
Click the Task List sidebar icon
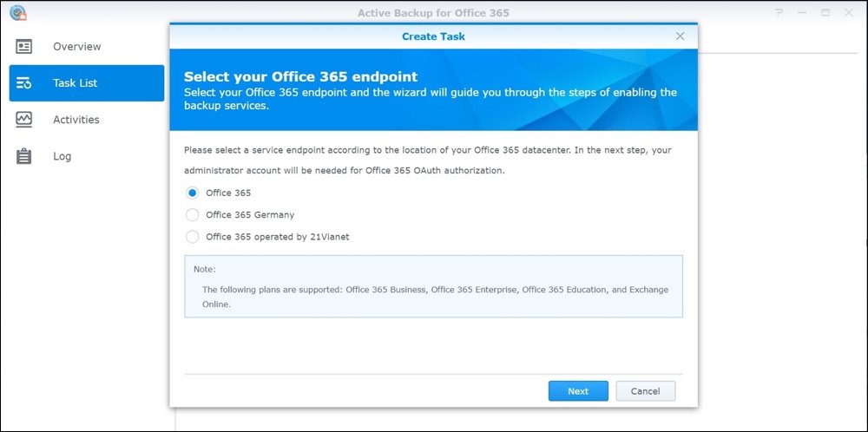(24, 83)
